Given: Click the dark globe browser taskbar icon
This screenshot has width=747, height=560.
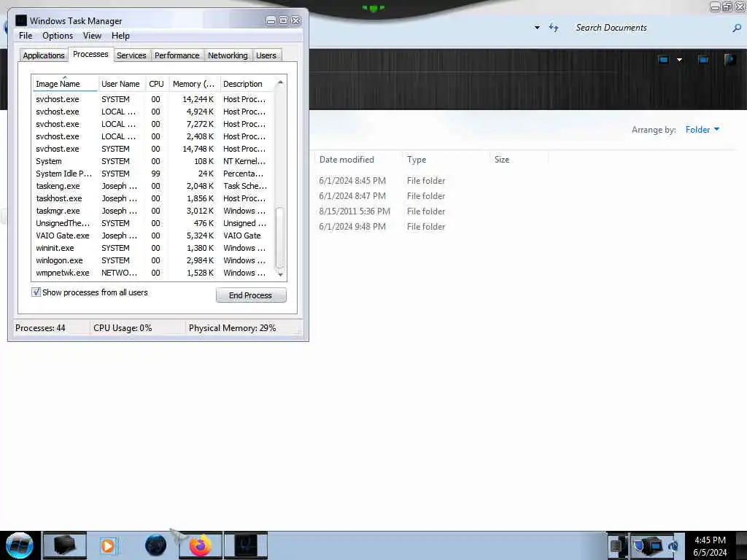Looking at the screenshot, I should pos(156,545).
